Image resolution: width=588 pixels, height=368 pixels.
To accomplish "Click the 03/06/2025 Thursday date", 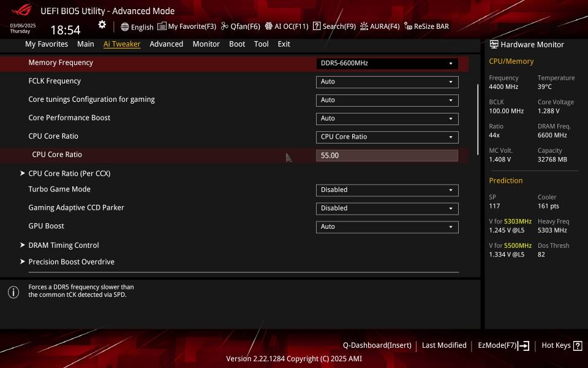I will click(x=23, y=29).
